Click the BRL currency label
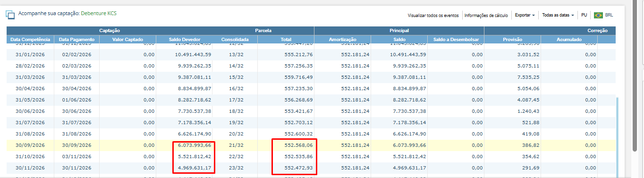Image resolution: width=644 pixels, height=178 pixels. (x=609, y=15)
